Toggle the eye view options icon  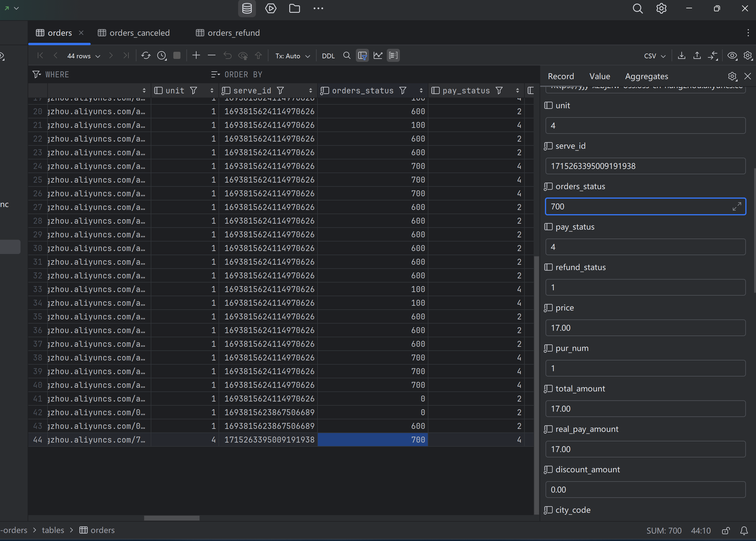tap(732, 56)
